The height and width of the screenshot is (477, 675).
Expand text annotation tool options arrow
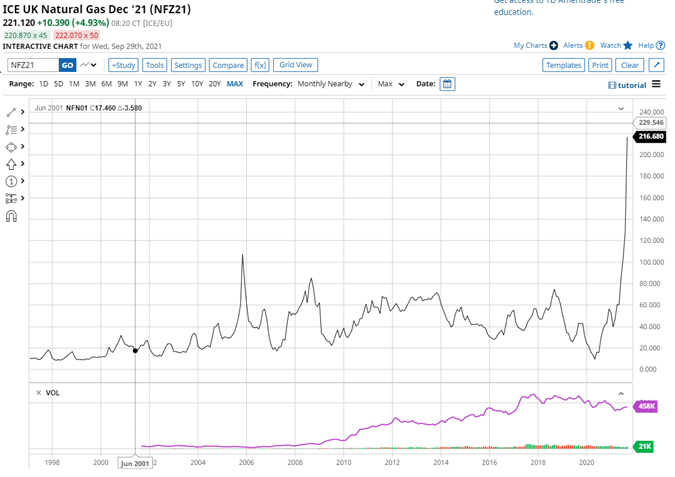[x=23, y=129]
